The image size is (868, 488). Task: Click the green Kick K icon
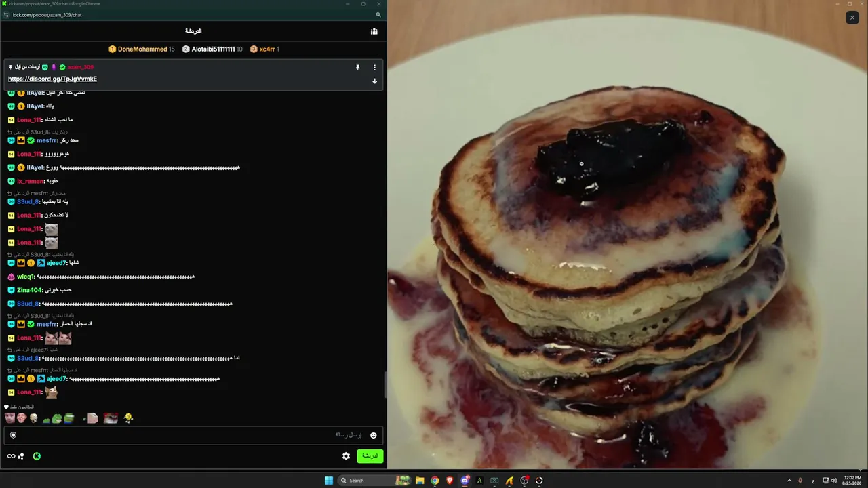click(x=37, y=456)
